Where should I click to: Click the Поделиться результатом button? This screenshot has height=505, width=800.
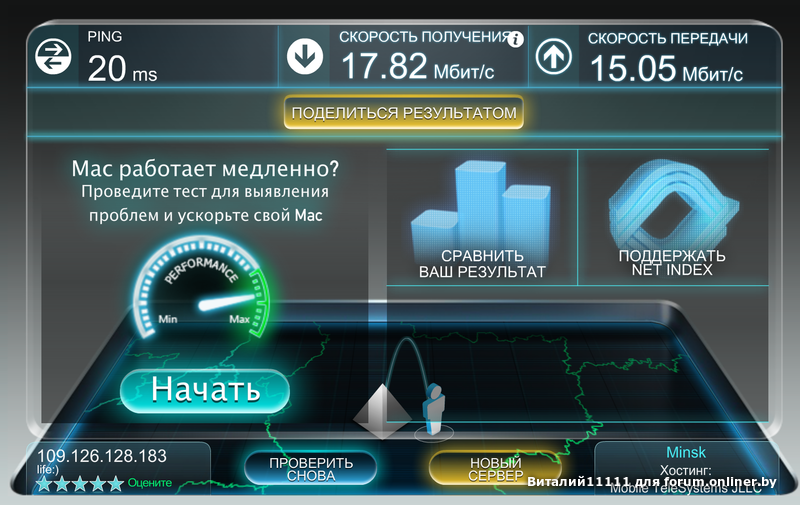coord(404,112)
